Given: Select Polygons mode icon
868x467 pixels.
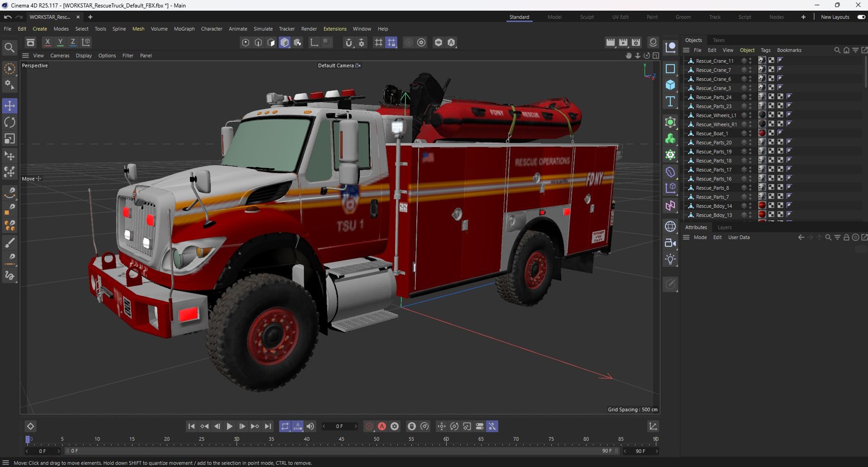Looking at the screenshot, I should 284,42.
